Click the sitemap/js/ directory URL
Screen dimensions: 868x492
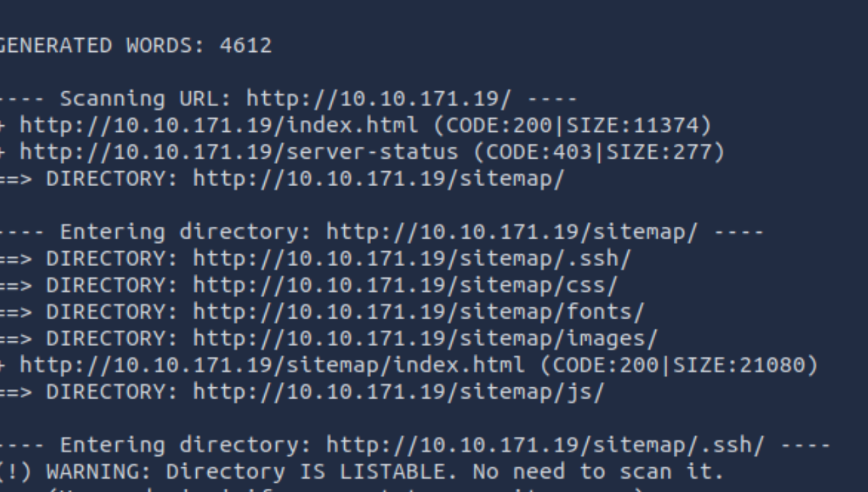tap(398, 392)
